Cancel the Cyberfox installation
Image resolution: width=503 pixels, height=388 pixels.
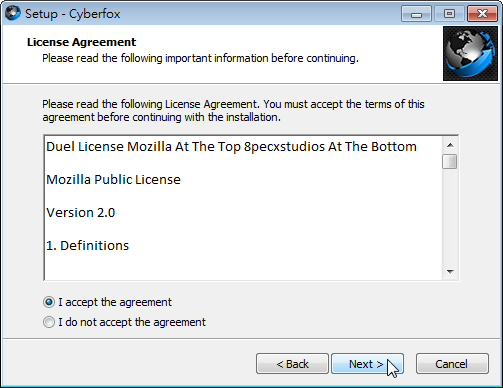tap(452, 364)
